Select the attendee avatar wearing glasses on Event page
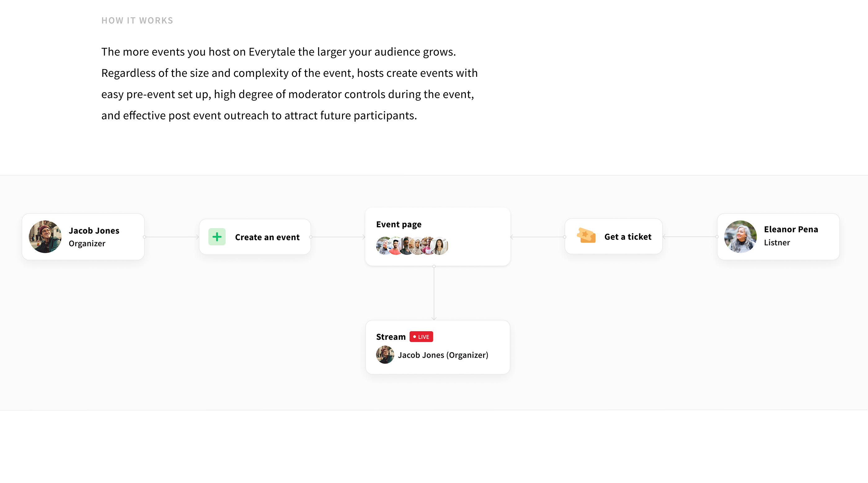The image size is (868, 483). coord(406,246)
